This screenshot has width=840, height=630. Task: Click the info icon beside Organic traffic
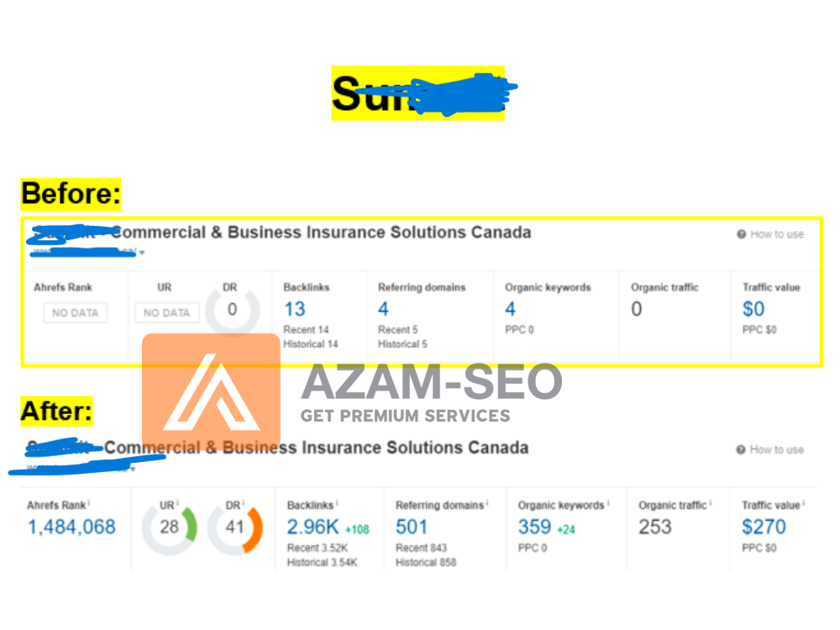(711, 504)
